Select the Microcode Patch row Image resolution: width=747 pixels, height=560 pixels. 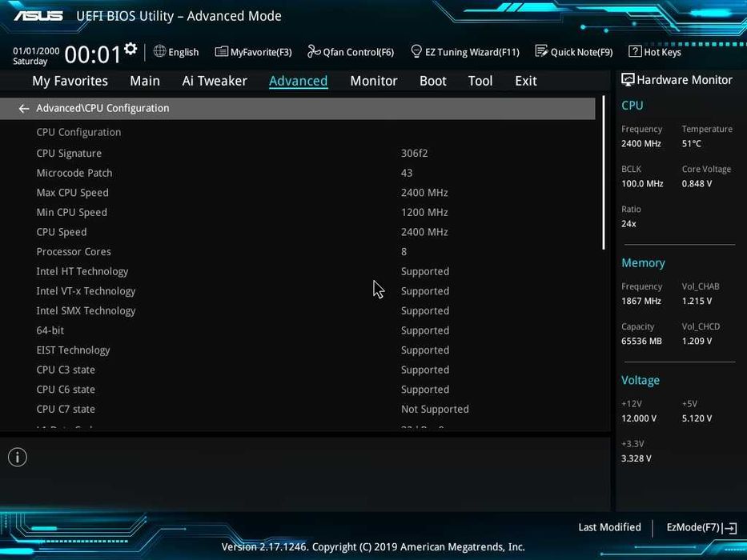coord(297,173)
